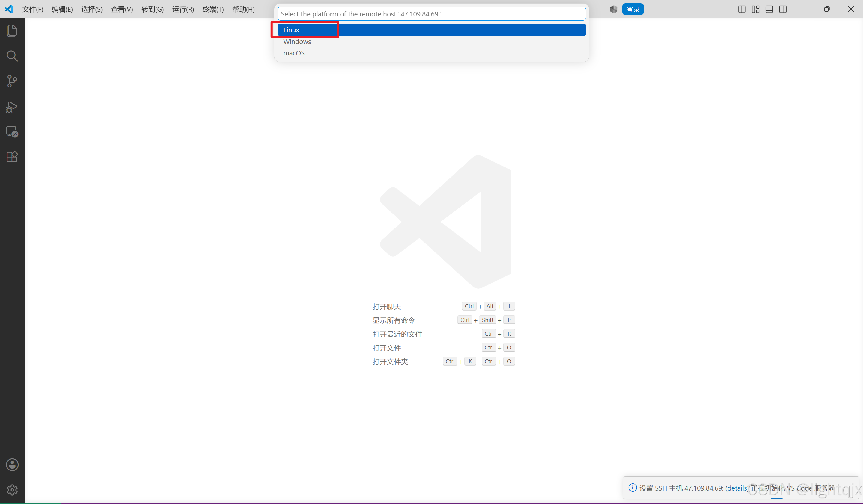
Task: Click the info icon in SSH notification
Action: (632, 488)
